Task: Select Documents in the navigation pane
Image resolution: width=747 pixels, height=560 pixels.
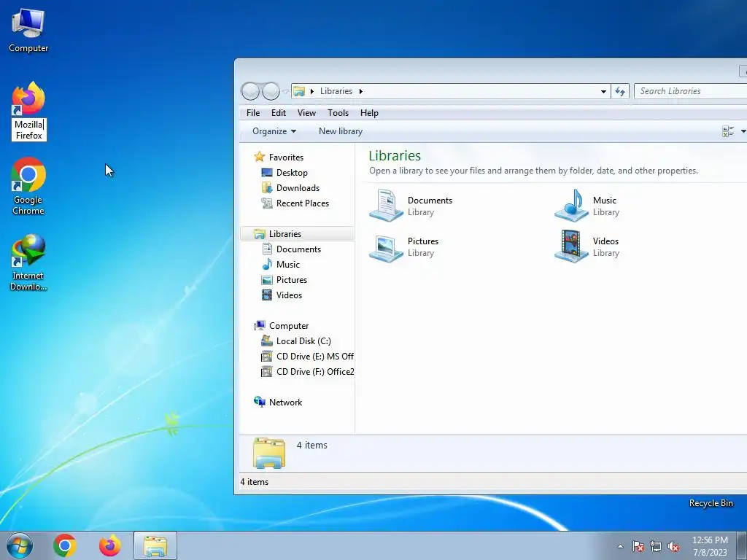Action: 298,249
